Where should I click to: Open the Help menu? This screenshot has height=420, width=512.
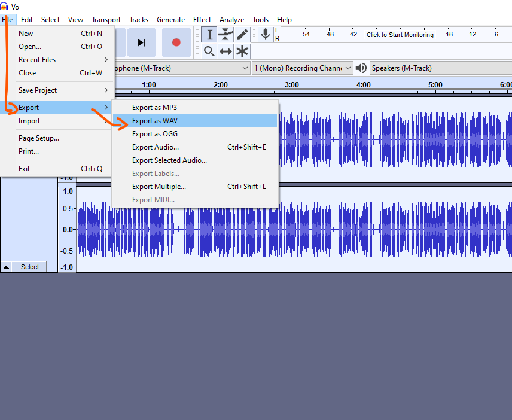(x=284, y=20)
